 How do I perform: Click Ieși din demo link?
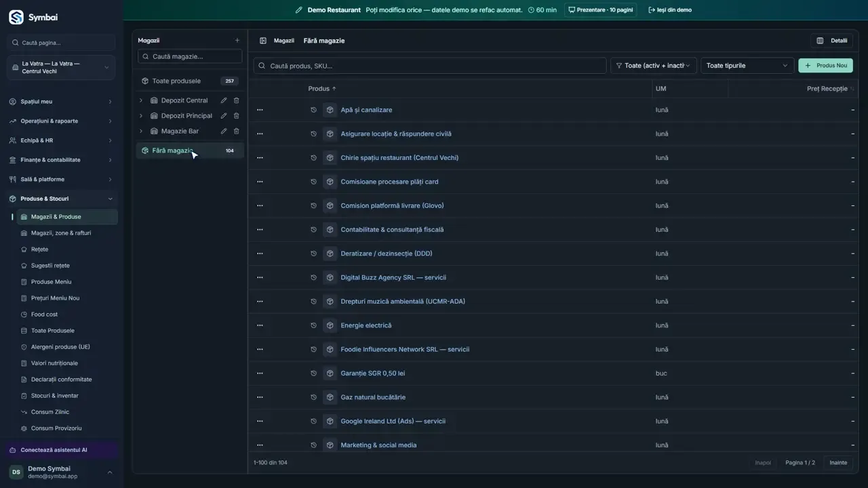[670, 10]
